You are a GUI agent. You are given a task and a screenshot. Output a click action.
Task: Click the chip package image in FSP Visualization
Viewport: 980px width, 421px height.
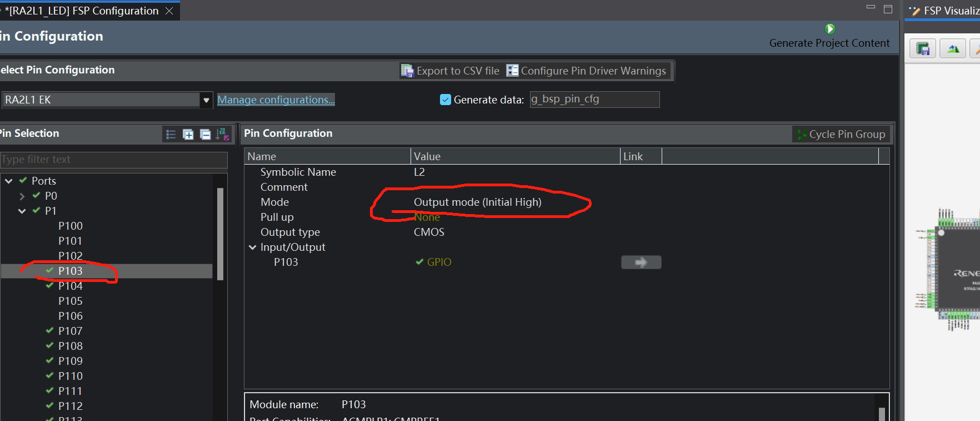tap(949, 269)
